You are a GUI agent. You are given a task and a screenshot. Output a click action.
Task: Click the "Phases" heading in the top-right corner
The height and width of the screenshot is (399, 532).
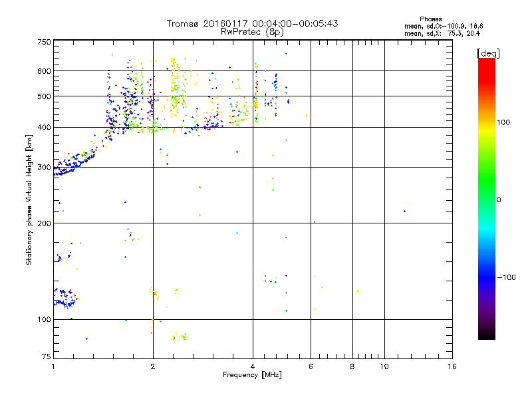coord(430,19)
